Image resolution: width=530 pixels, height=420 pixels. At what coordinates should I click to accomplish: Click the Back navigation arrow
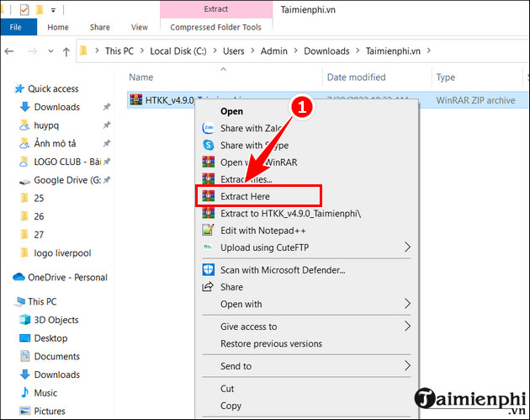coord(9,51)
